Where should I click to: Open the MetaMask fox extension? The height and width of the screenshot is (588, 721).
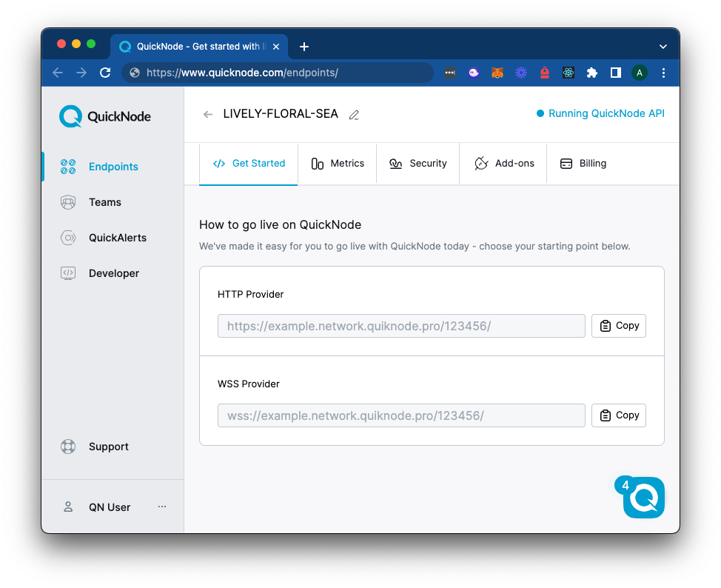coord(497,73)
